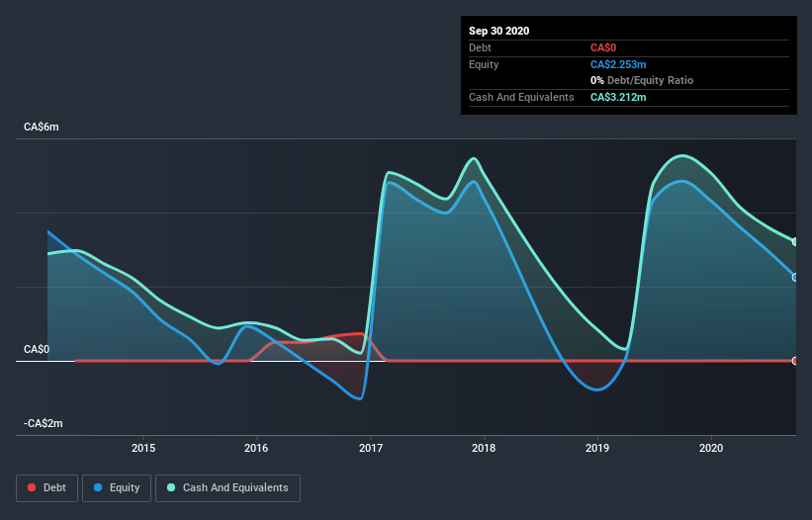The width and height of the screenshot is (812, 520).
Task: Click the red CA$0 debt value
Action: click(x=603, y=48)
